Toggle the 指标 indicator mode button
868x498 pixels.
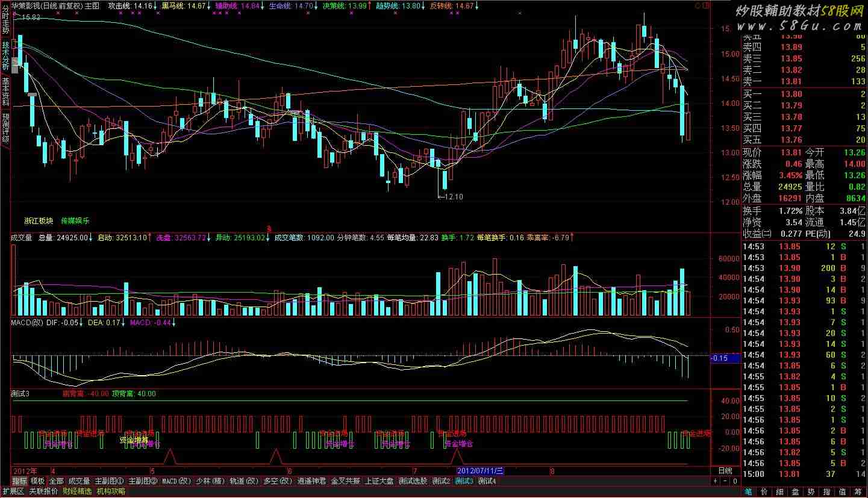(x=20, y=481)
